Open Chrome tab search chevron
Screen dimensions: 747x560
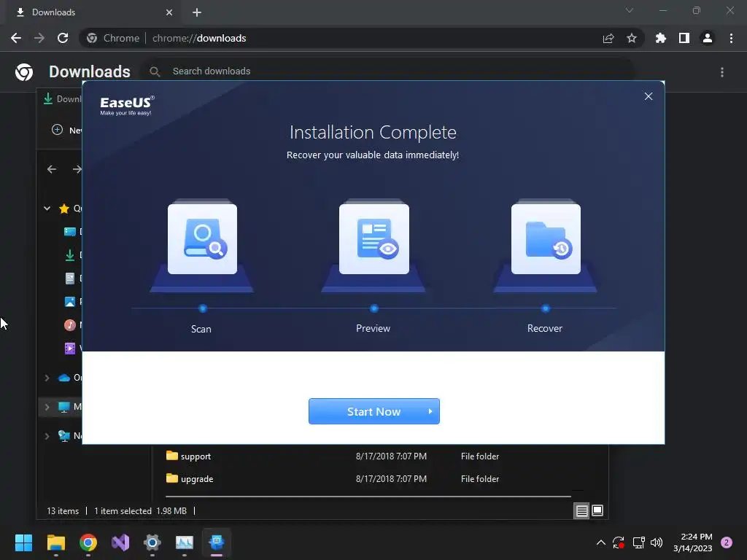[630, 10]
